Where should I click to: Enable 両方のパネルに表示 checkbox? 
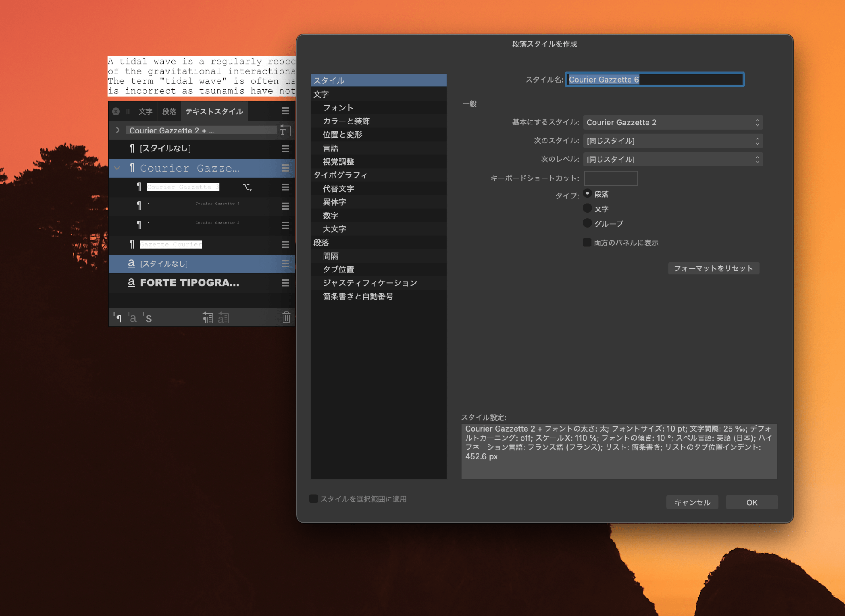tap(587, 243)
